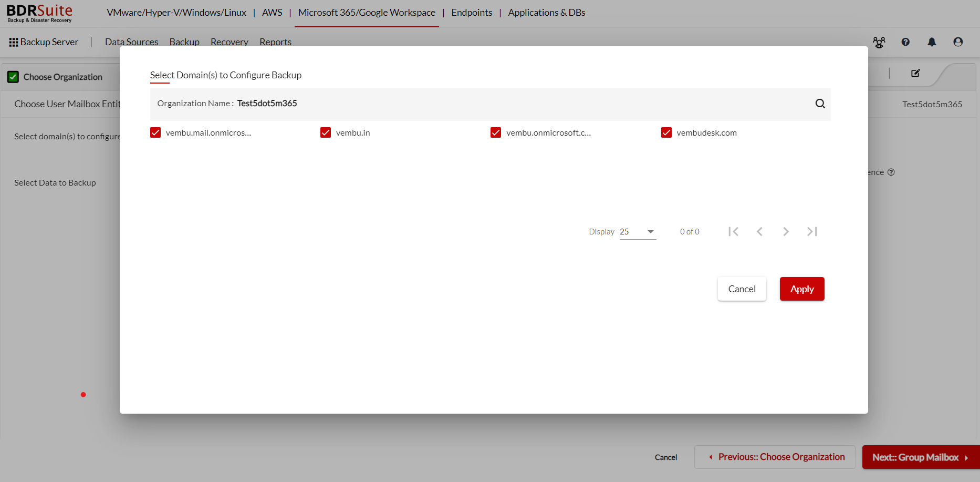Click Backup Server label
Image resolution: width=980 pixels, height=482 pixels.
(x=49, y=42)
